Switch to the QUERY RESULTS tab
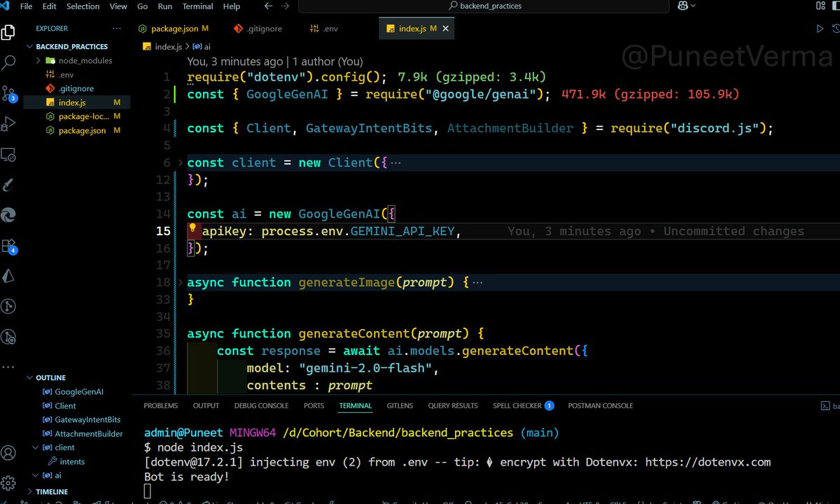 (453, 405)
